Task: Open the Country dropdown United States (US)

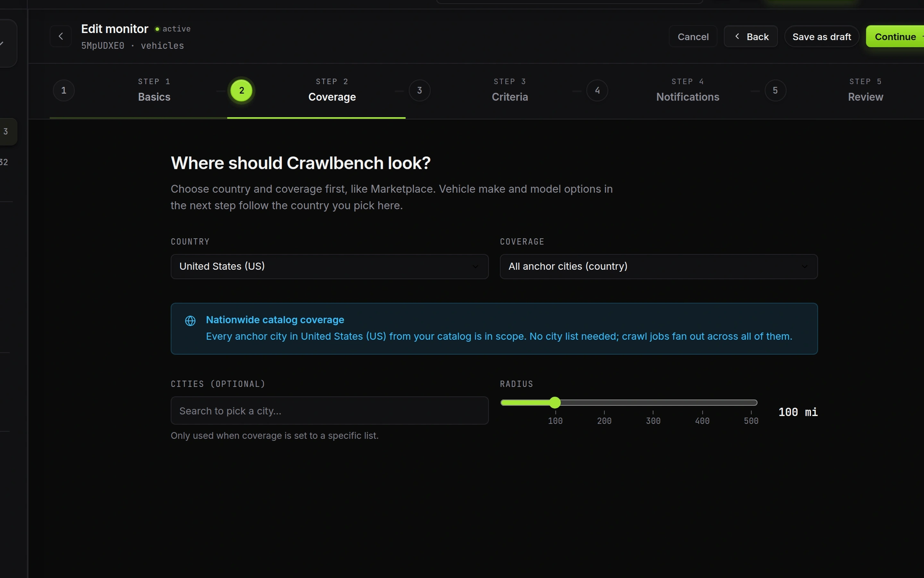Action: (329, 267)
